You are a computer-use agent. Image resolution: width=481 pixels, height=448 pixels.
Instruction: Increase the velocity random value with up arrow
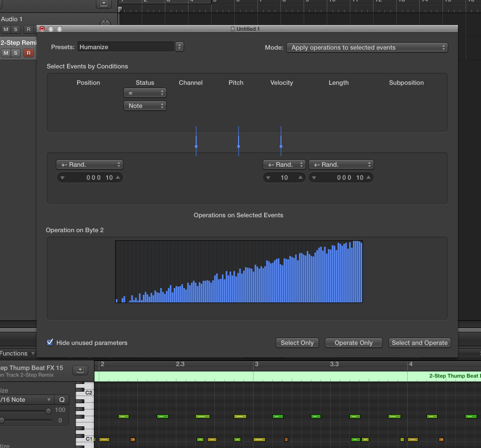[x=301, y=178]
